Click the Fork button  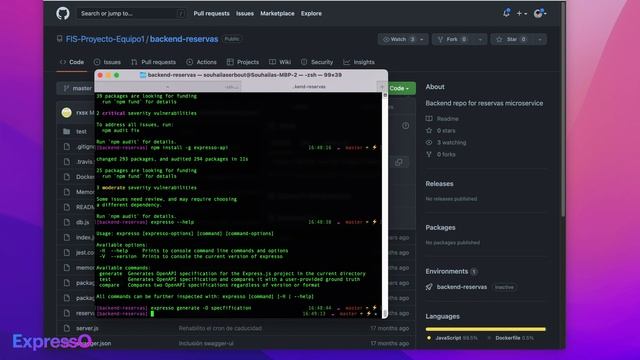tap(452, 39)
